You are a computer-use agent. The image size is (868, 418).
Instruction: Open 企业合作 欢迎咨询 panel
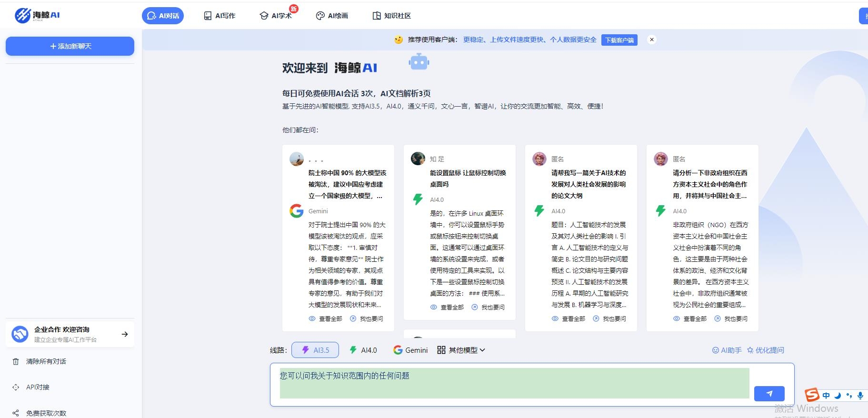click(70, 334)
